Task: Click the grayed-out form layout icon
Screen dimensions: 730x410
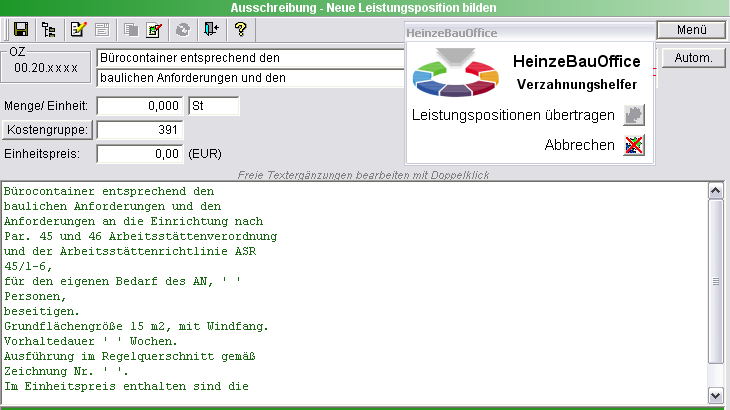Action: tap(102, 30)
